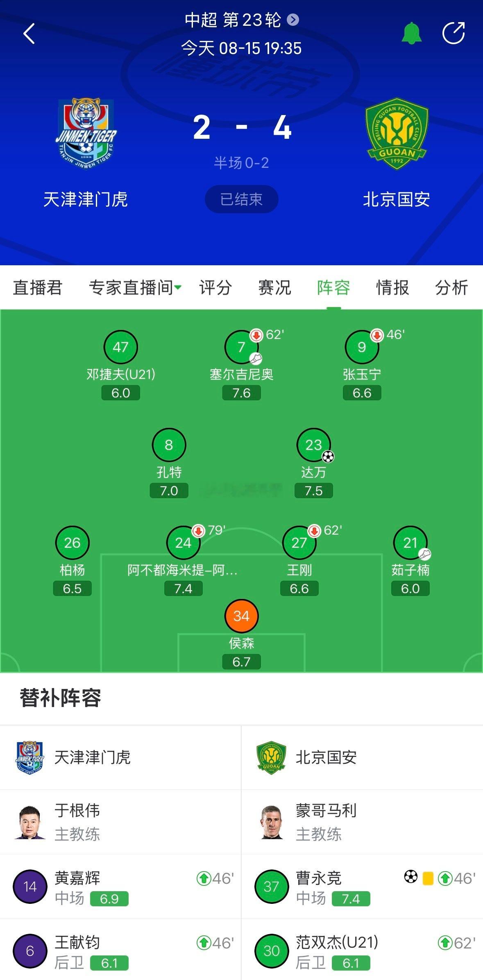Select the orange goalkeeper 34 侯森

tap(241, 616)
